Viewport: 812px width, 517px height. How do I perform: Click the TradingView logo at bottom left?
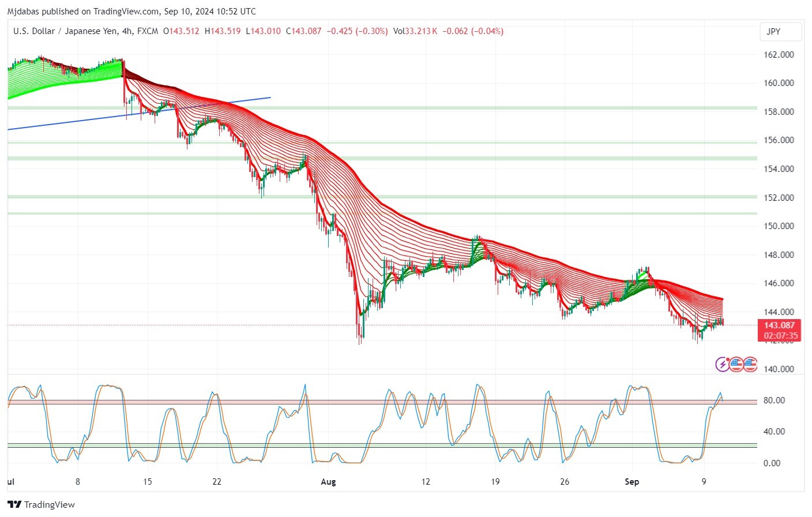coord(42,504)
